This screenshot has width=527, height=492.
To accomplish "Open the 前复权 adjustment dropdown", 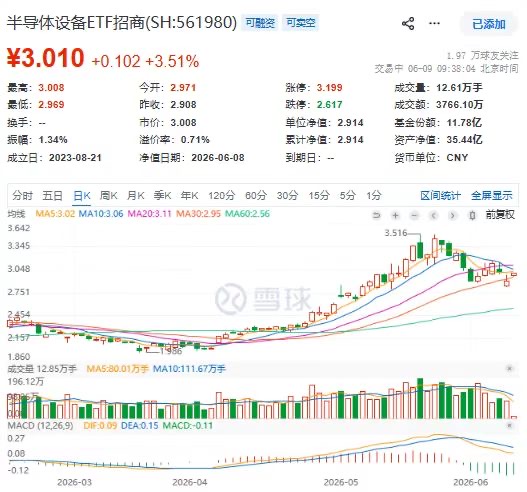I will [500, 214].
